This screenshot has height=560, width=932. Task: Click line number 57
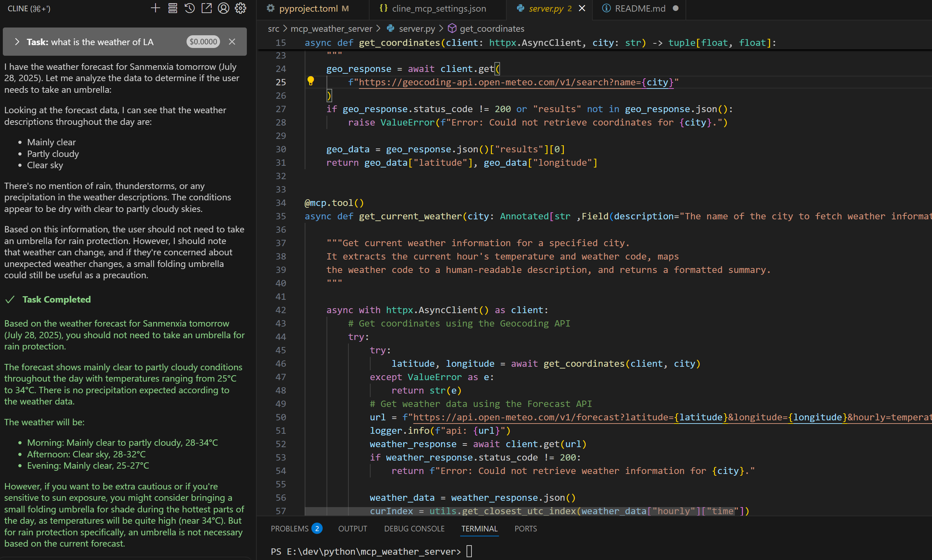[x=280, y=511]
